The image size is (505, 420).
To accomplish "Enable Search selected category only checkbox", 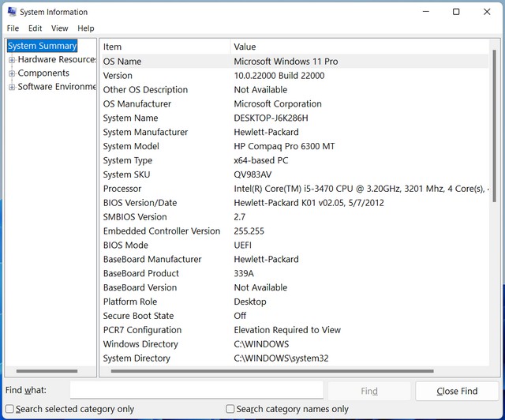I will [9, 409].
